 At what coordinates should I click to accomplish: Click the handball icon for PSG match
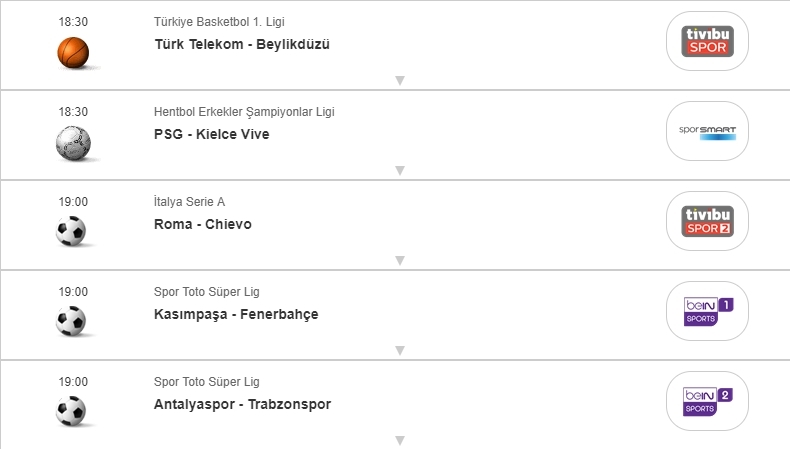[73, 142]
